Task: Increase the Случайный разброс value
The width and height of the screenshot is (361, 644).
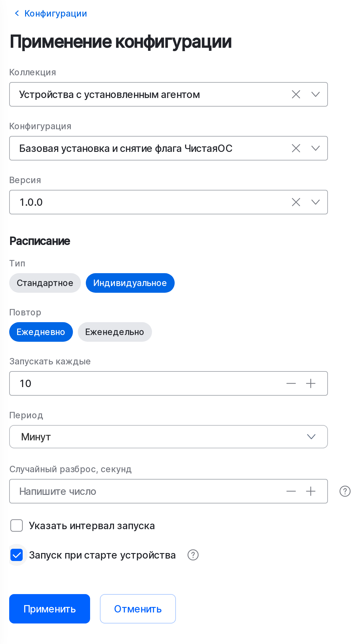Action: click(311, 491)
